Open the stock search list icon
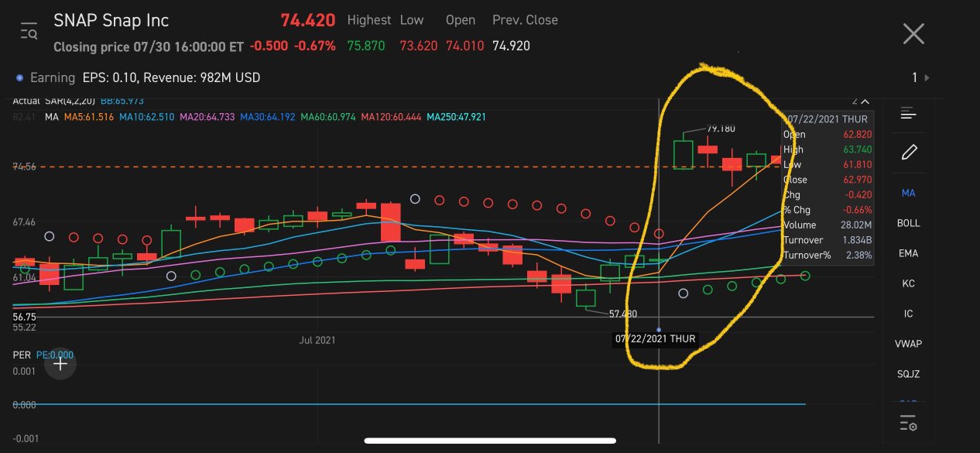980x453 pixels. tap(29, 33)
